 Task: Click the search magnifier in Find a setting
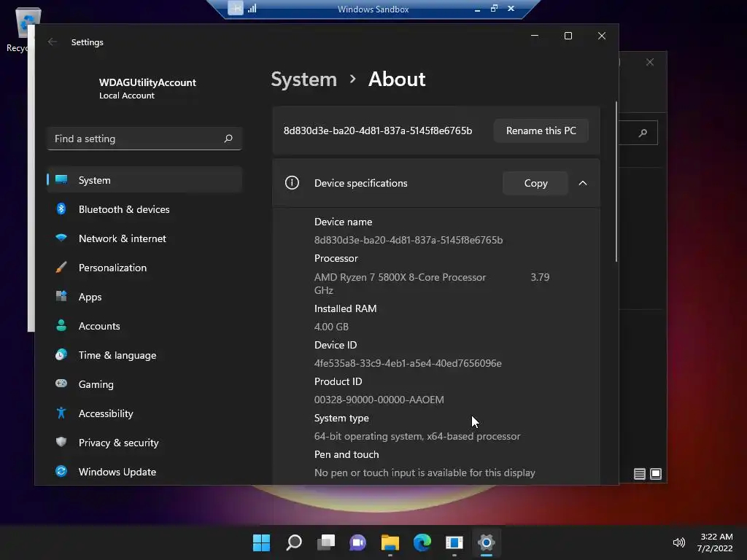pyautogui.click(x=228, y=139)
